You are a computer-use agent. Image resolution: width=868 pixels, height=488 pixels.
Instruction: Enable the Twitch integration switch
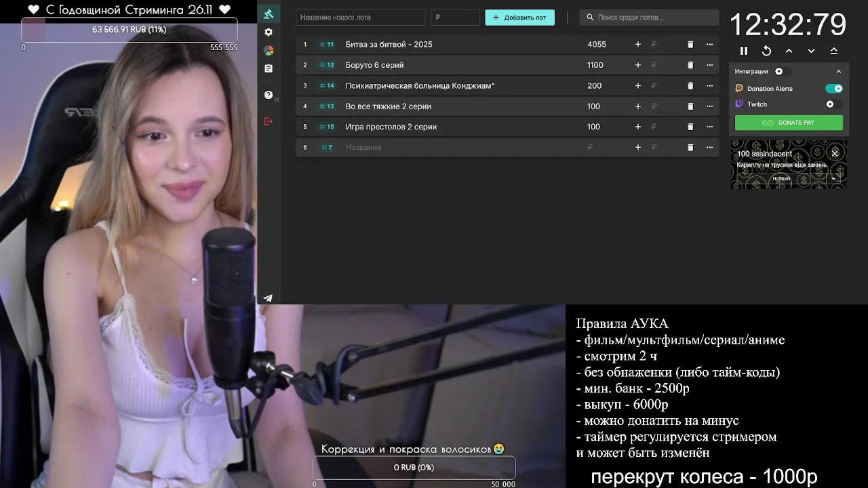[x=833, y=104]
